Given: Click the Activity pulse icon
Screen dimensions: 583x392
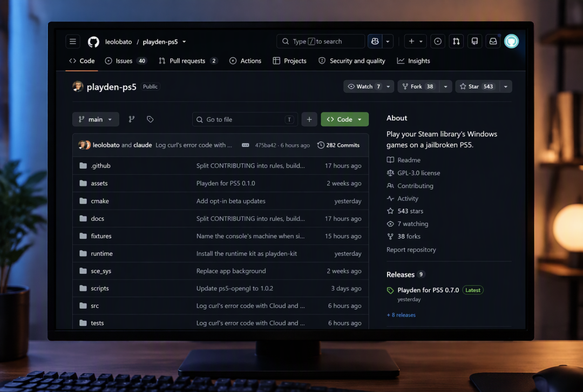Looking at the screenshot, I should (x=390, y=198).
